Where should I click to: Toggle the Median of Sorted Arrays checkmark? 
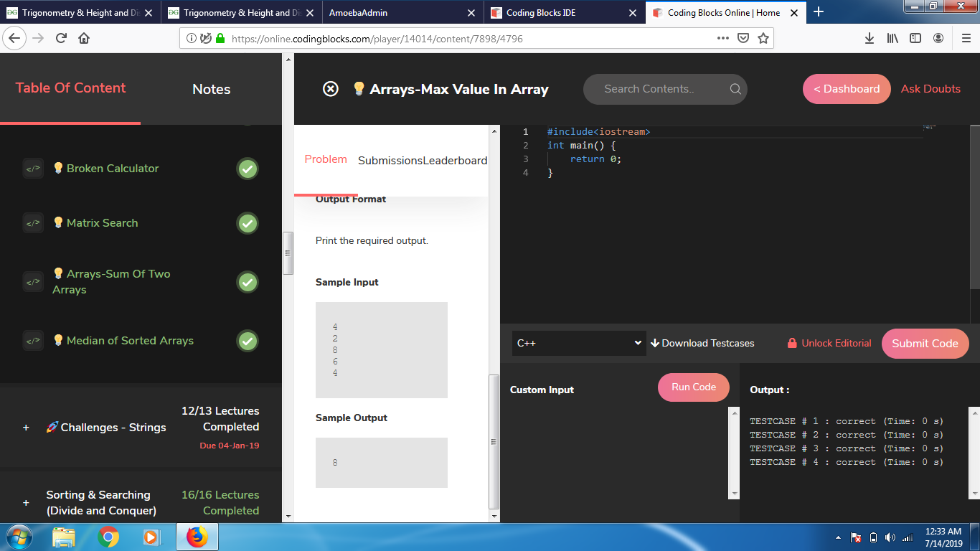point(248,341)
